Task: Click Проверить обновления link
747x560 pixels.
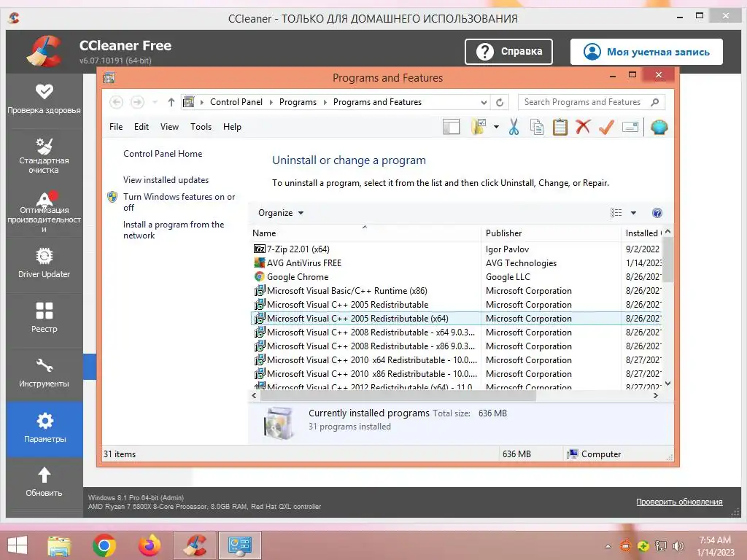Action: tap(679, 502)
